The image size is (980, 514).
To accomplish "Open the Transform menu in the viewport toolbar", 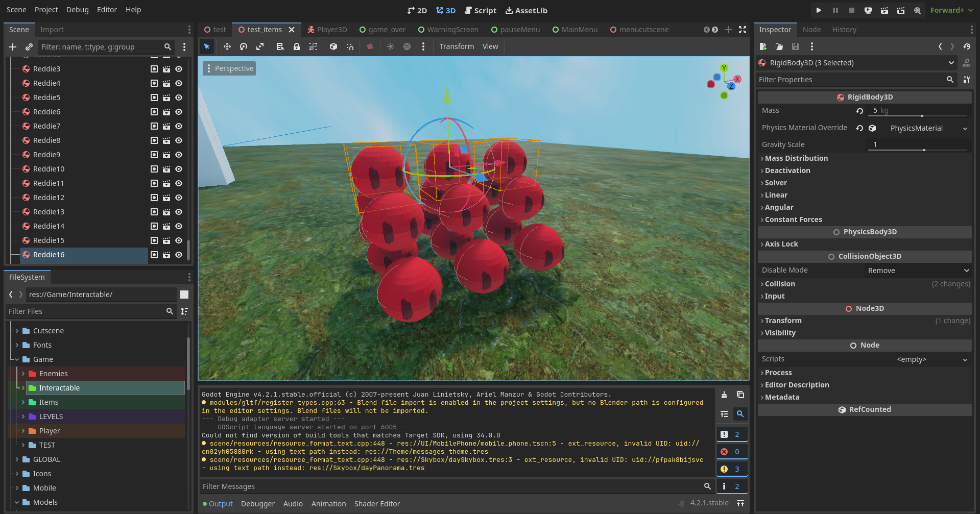I will pyautogui.click(x=457, y=46).
